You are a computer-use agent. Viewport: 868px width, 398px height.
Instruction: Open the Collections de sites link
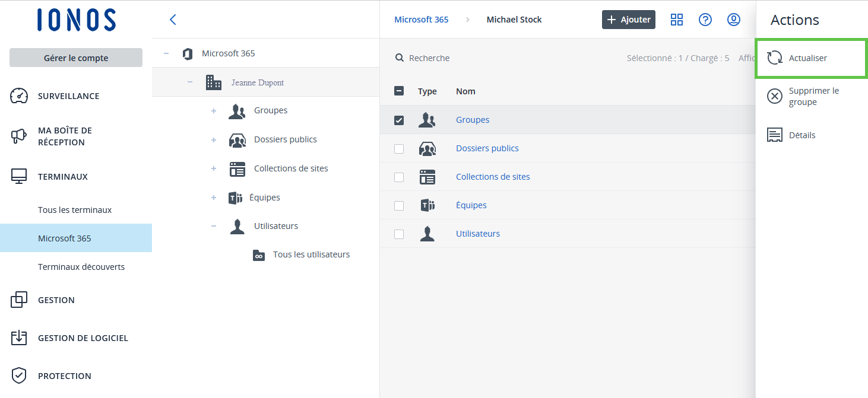tap(493, 177)
